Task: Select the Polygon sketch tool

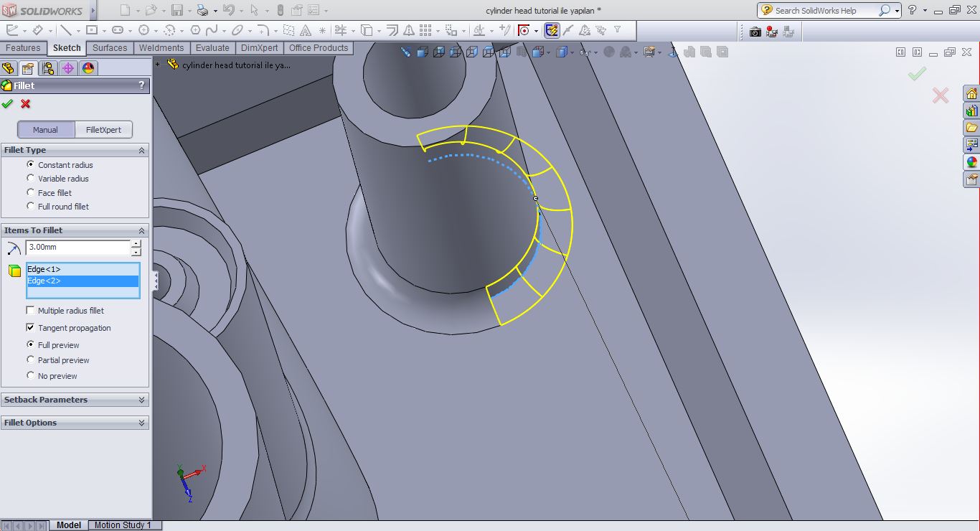Action: 196,30
